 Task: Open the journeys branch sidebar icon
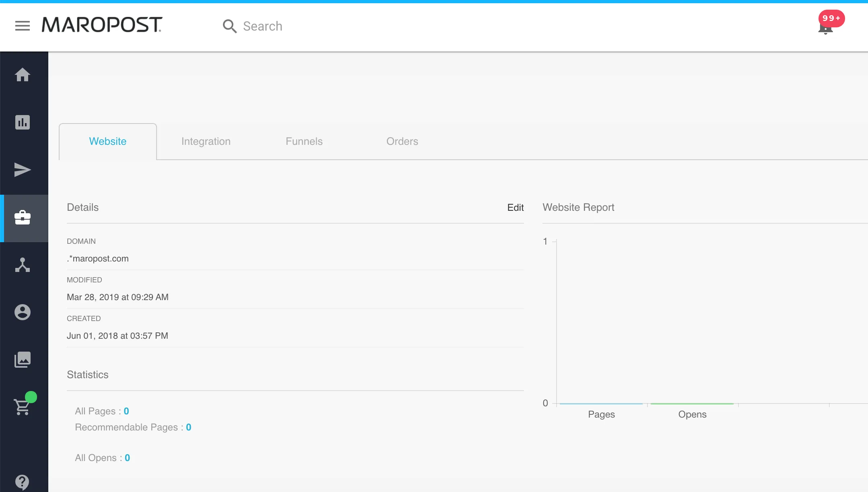pos(23,265)
